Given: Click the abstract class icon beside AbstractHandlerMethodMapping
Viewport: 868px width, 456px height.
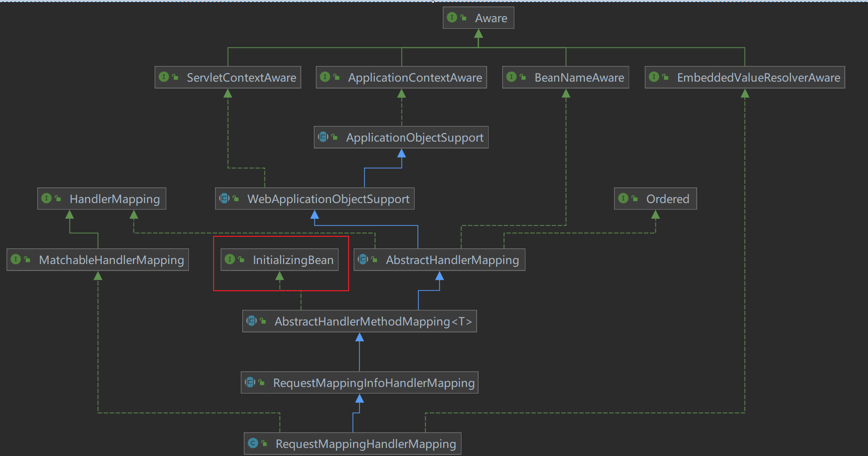Looking at the screenshot, I should tap(251, 321).
